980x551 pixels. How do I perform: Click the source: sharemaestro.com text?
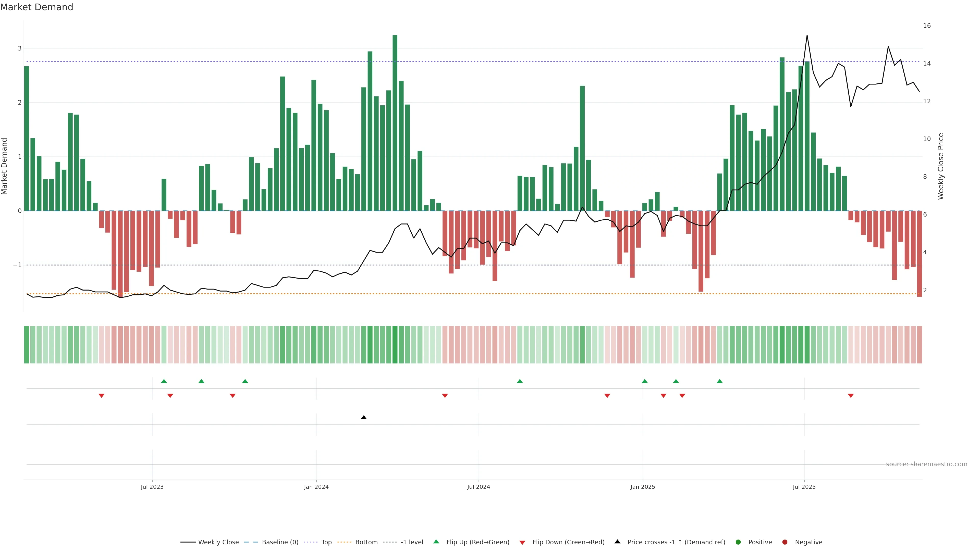pyautogui.click(x=926, y=464)
